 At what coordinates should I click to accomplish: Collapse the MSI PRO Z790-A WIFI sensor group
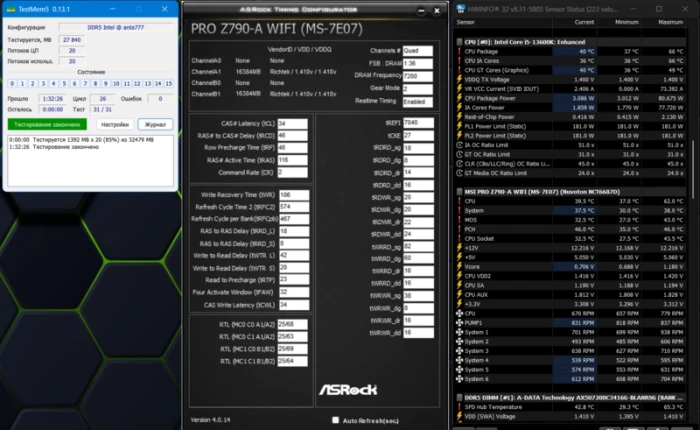(459, 192)
